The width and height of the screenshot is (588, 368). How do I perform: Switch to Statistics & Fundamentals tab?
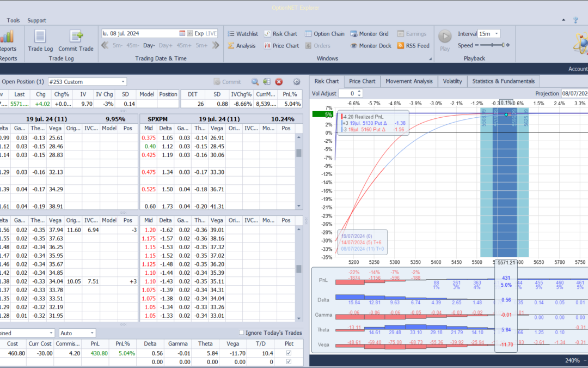pyautogui.click(x=503, y=81)
